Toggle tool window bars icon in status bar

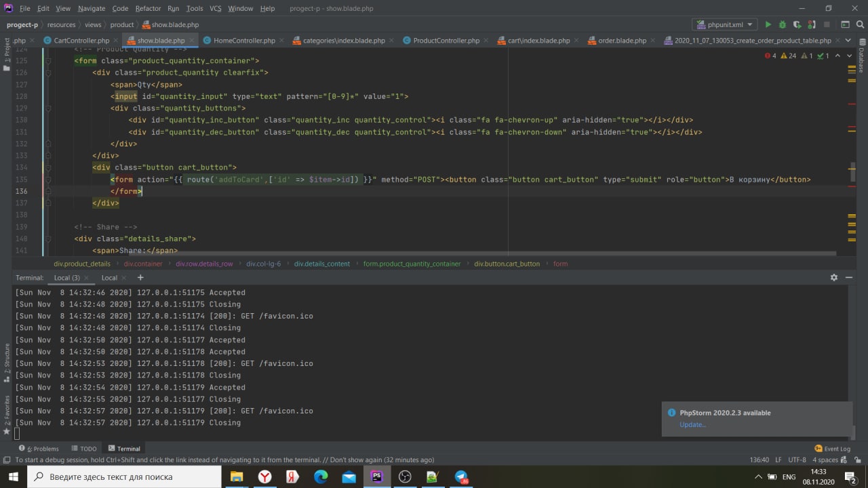(6, 460)
